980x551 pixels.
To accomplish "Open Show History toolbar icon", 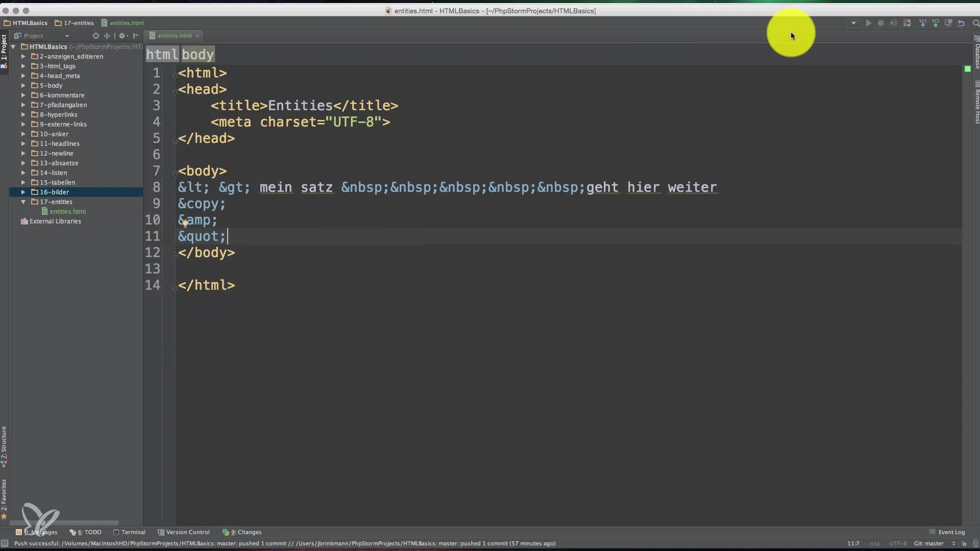I will pos(948,23).
